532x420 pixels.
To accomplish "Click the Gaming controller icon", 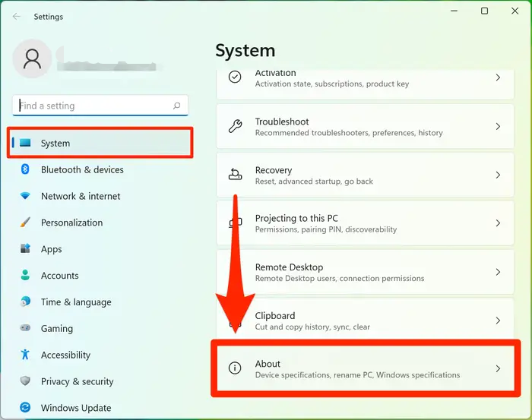I will (25, 328).
